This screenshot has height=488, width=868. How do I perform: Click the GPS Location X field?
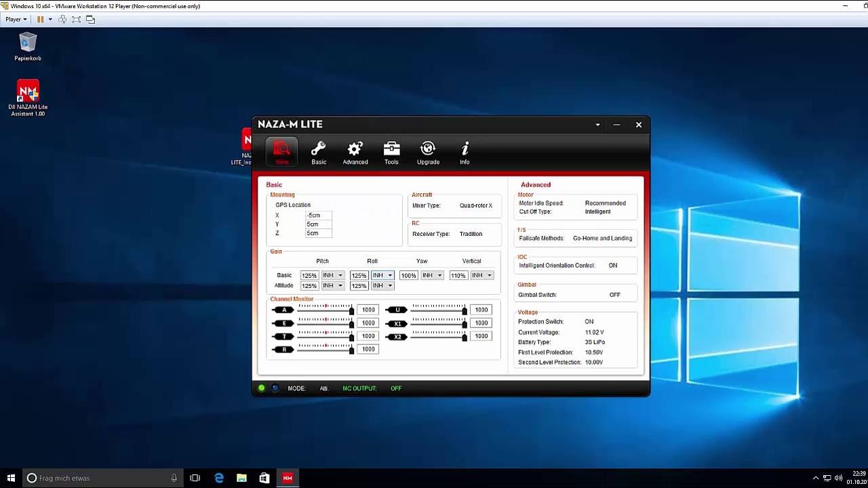click(318, 216)
